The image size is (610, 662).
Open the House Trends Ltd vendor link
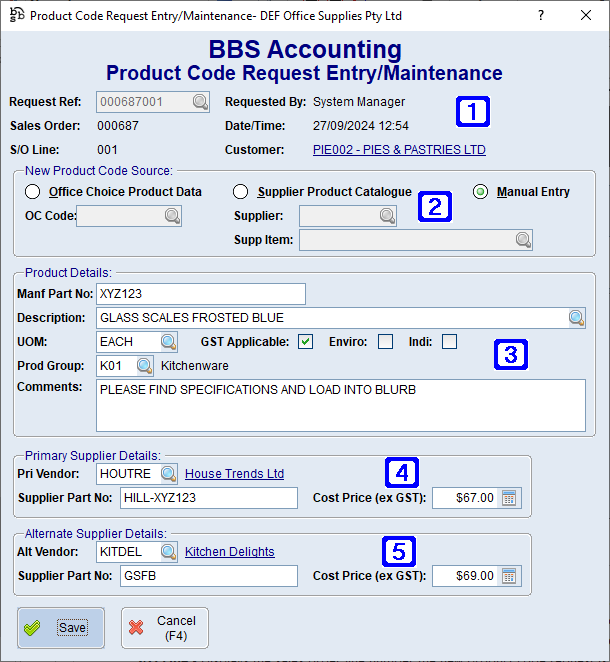(x=234, y=474)
